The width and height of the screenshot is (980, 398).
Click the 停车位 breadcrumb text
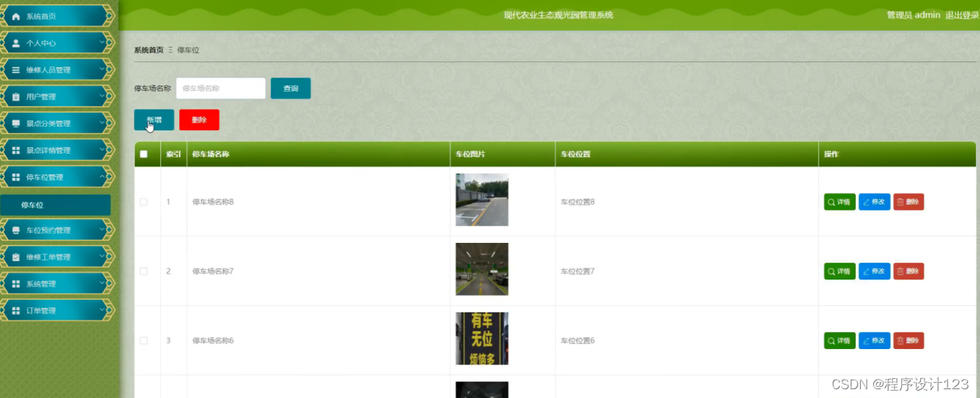(188, 50)
